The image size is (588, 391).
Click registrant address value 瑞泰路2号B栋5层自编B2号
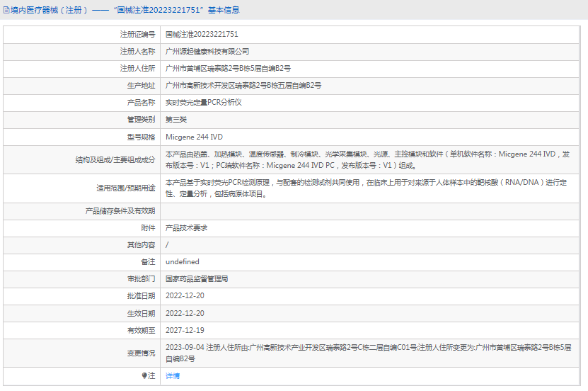tap(249, 68)
